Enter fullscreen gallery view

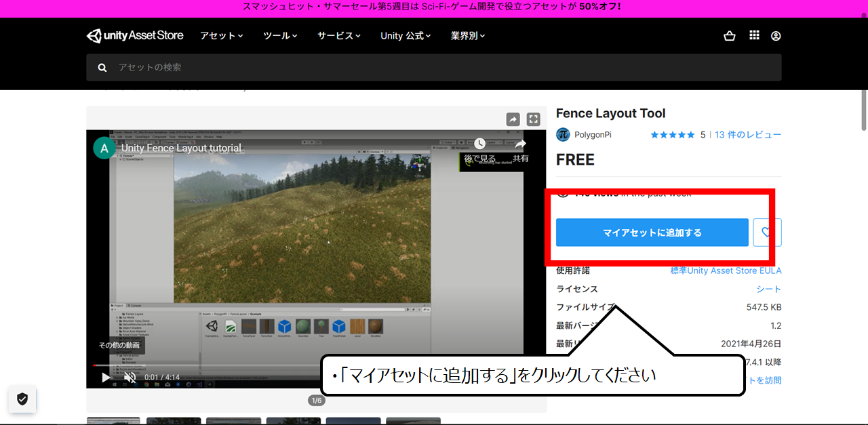tap(534, 119)
